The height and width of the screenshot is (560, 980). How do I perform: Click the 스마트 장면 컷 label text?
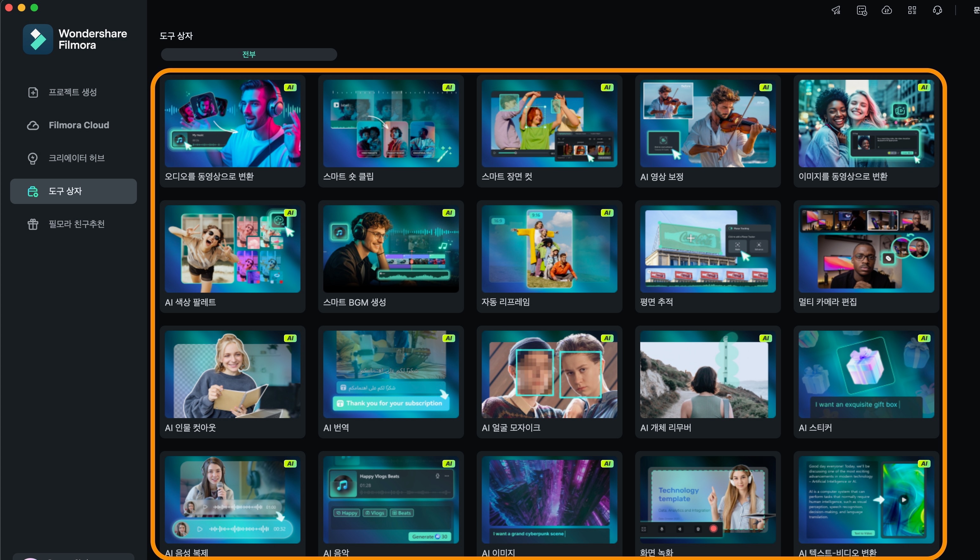point(507,176)
